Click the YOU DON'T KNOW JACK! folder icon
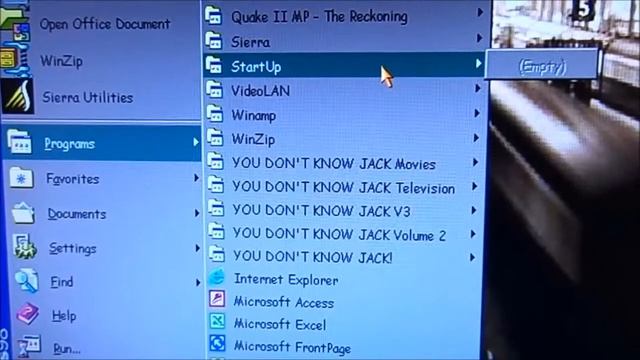Viewport: 640px width, 360px height. pos(217,255)
